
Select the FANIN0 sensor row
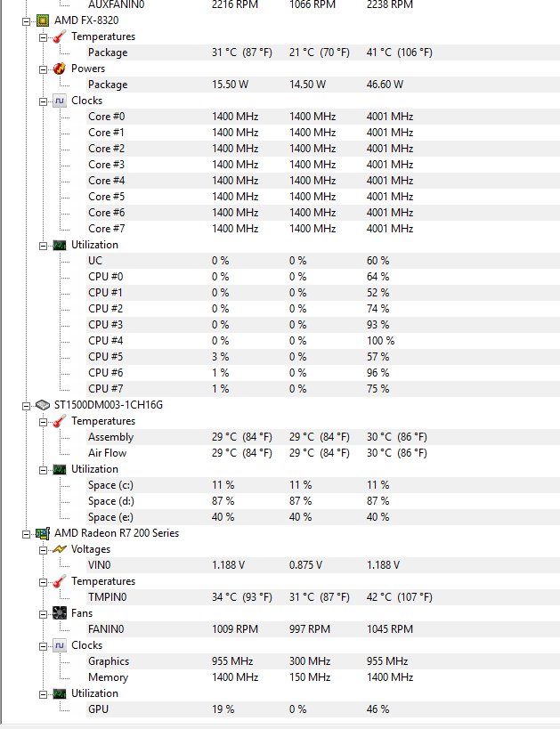click(106, 629)
